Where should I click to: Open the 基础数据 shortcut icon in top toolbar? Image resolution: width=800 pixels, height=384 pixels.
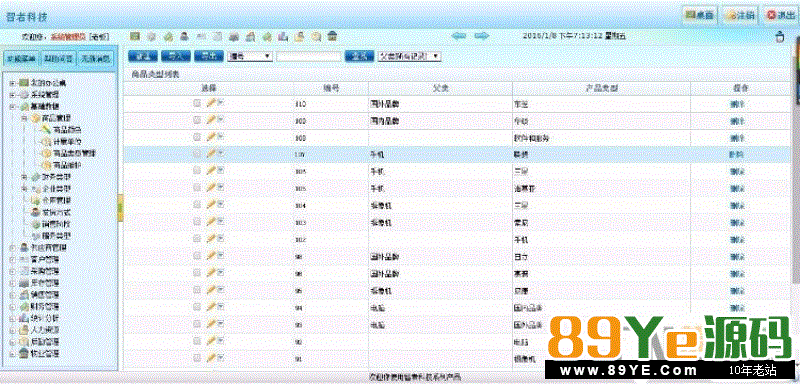pyautogui.click(x=168, y=36)
